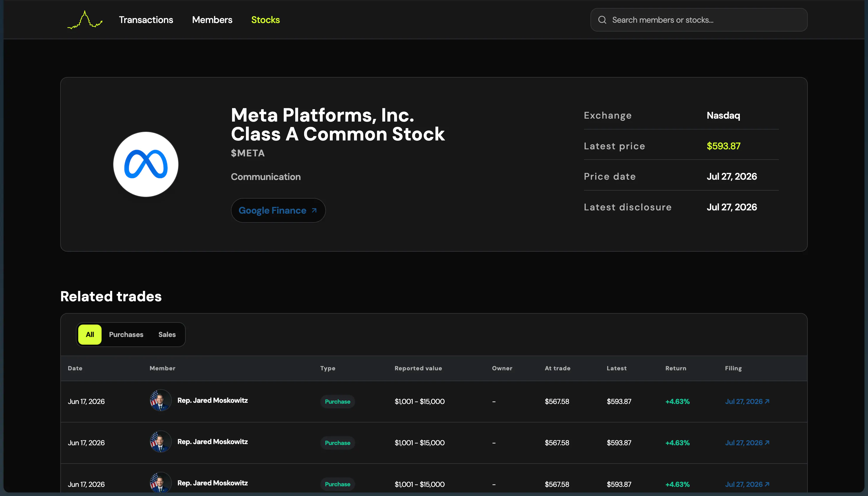
Task: Click the Meta Platforms, Inc. title
Action: pyautogui.click(x=337, y=124)
